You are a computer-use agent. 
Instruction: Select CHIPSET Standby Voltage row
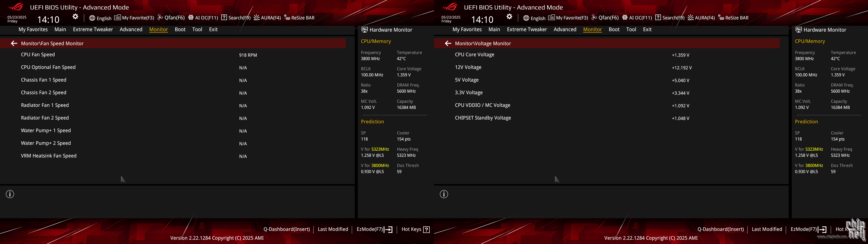607,118
